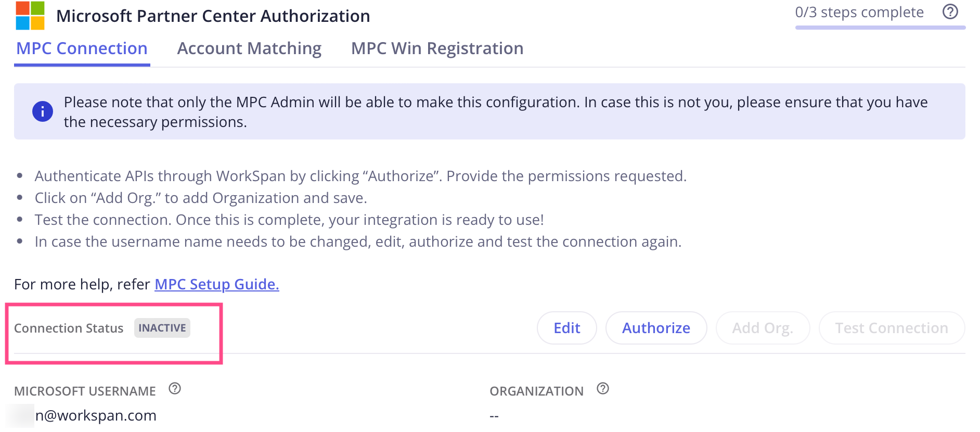Screen dimensions: 980x432
Task: Click the empty Organization value dashes
Action: point(494,416)
